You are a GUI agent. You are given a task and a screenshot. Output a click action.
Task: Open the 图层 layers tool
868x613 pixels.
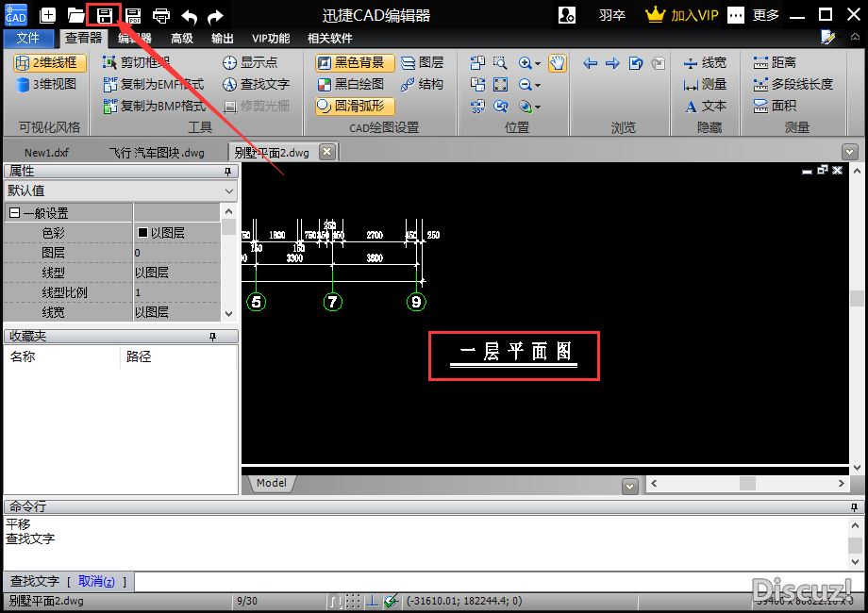click(x=422, y=62)
